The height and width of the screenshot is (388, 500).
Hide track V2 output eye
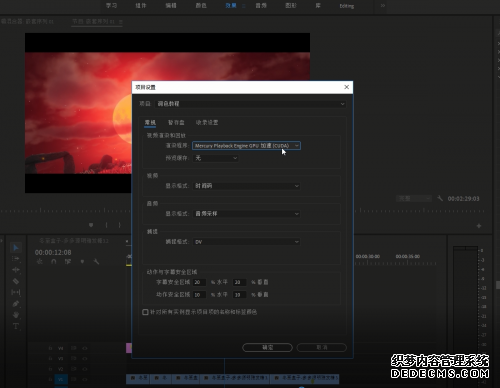pos(85,369)
